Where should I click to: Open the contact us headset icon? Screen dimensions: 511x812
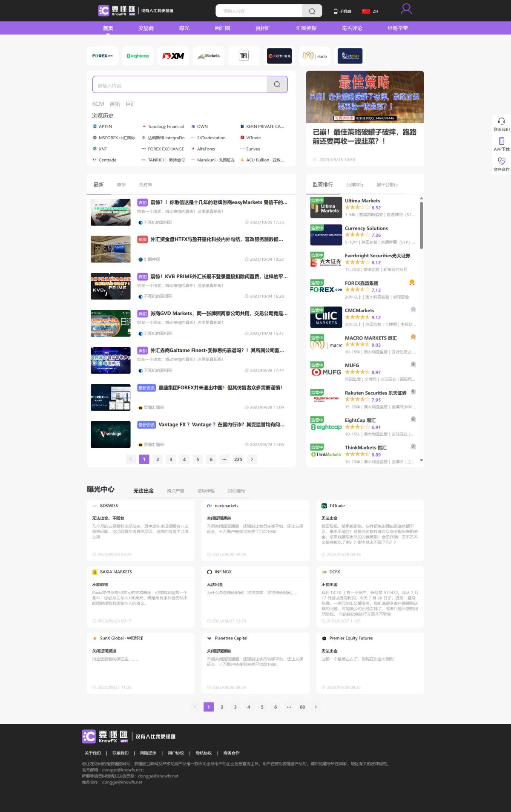501,121
